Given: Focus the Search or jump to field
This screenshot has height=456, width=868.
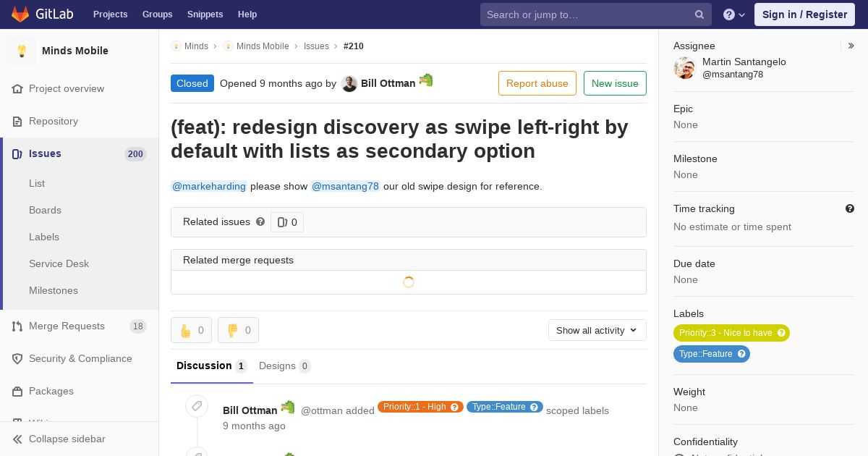Looking at the screenshot, I should (596, 14).
